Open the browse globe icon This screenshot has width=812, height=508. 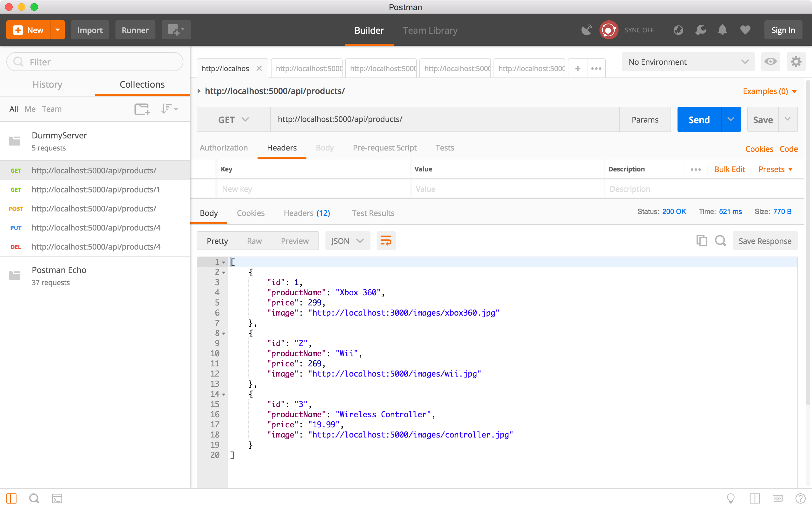pyautogui.click(x=678, y=30)
